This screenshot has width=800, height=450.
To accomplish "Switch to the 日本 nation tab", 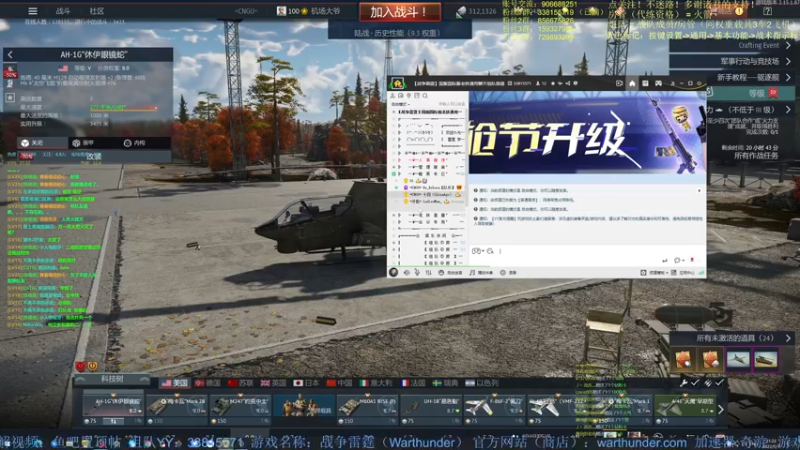I will 307,383.
